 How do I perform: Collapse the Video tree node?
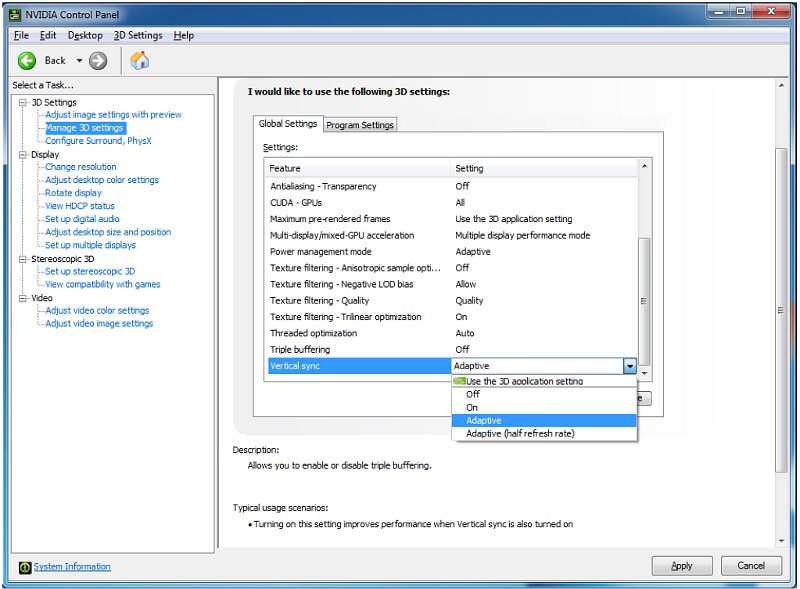(22, 298)
